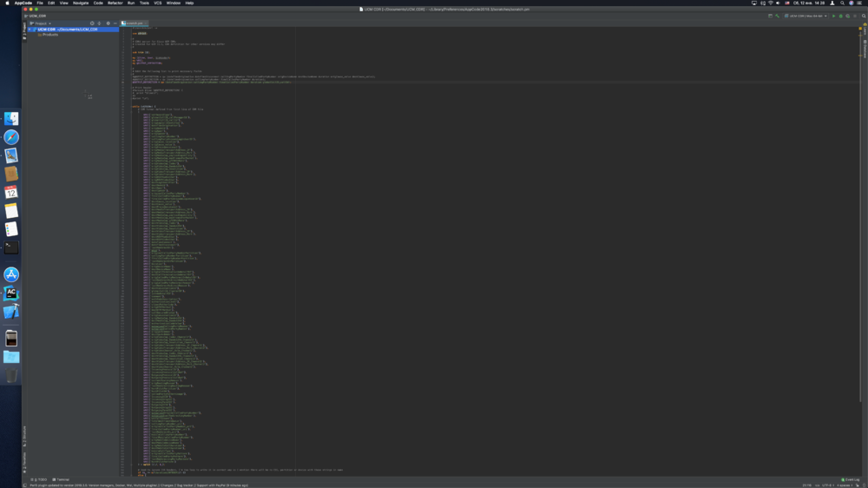
Task: Toggle the Project side tool window tab
Action: 24,30
